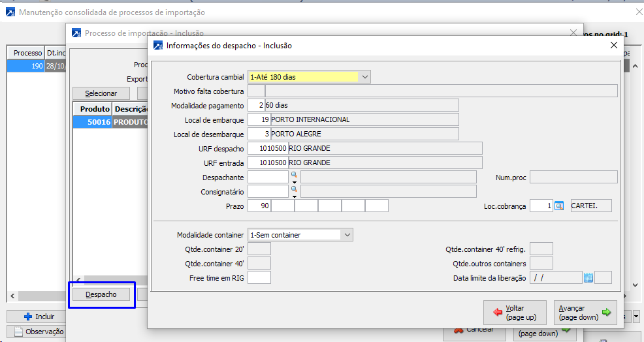The image size is (644, 342).
Task: Open calendar for Data limite da liberação
Action: [588, 277]
